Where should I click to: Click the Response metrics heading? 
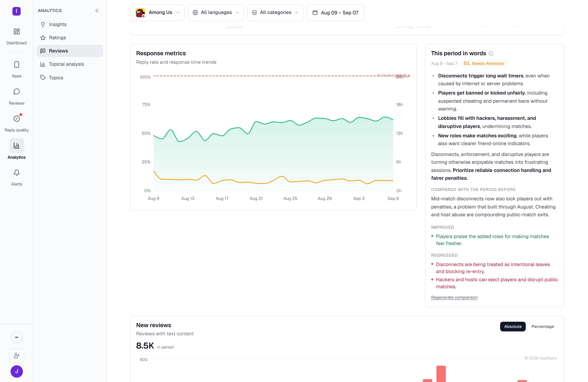pos(161,53)
